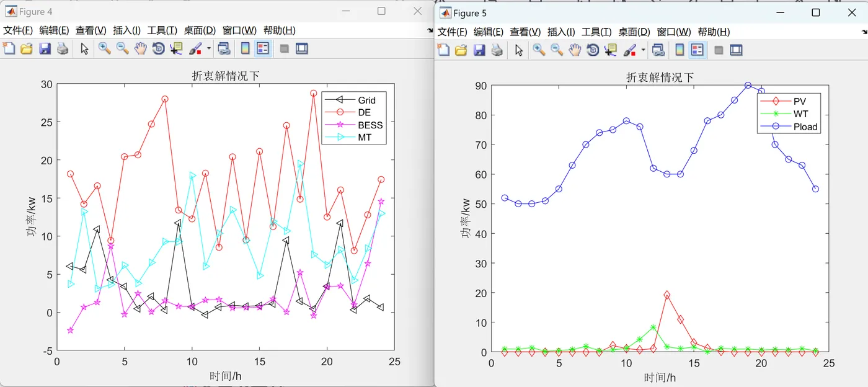Toggle Insert Legend in Figure 5 toolbar

(697, 50)
